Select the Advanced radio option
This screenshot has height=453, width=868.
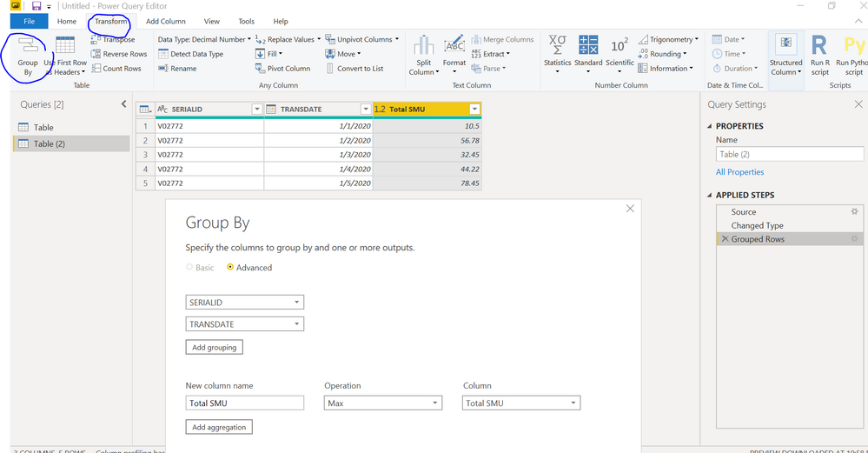tap(230, 267)
